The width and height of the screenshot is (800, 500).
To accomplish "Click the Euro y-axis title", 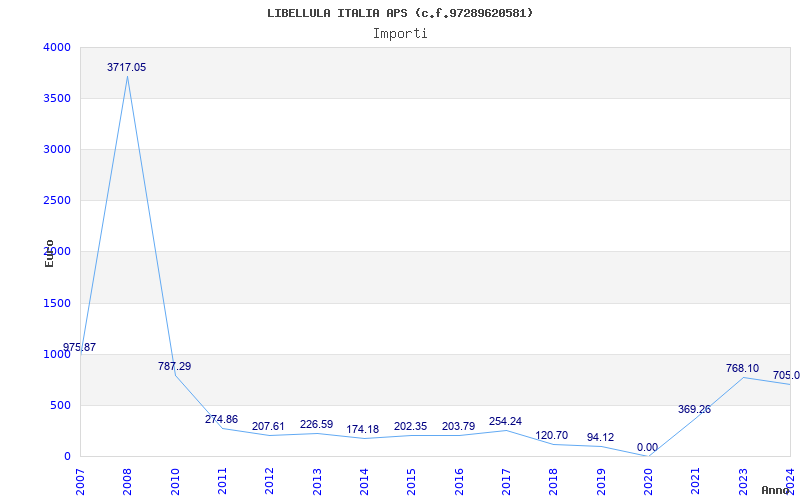I will 49,253.
